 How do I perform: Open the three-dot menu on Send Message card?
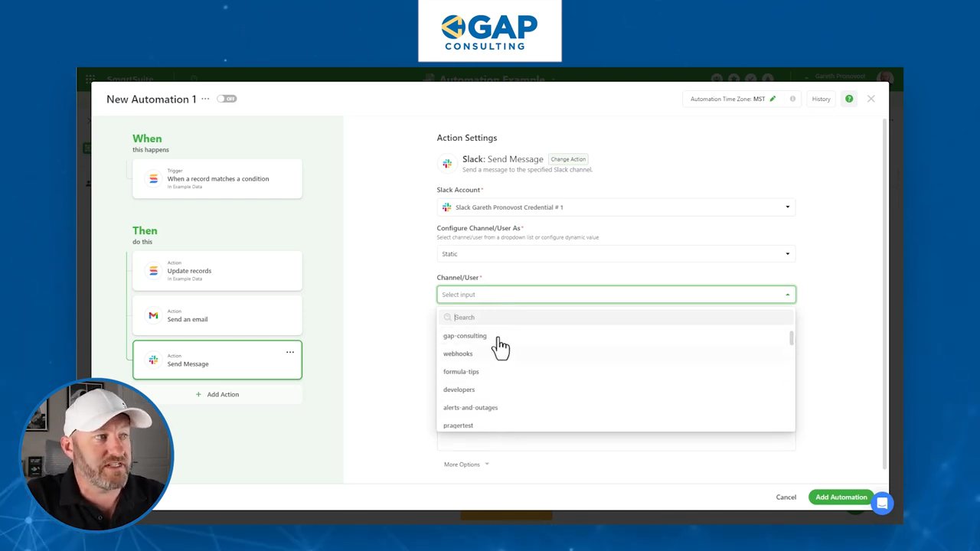pos(290,352)
